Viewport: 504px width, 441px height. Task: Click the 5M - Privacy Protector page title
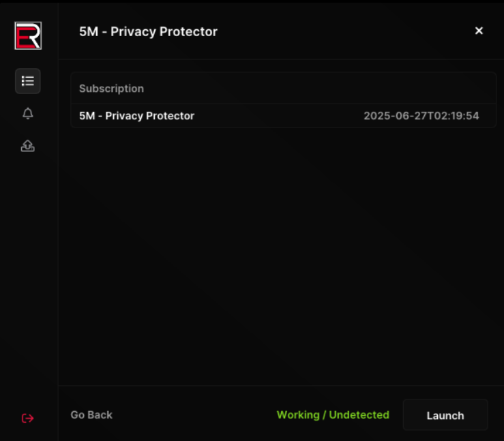(x=148, y=31)
